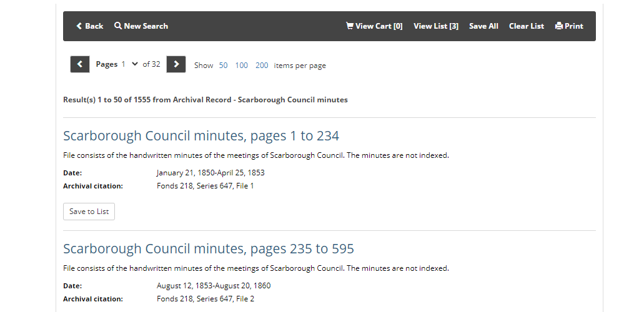Open Scarborough Council minutes, pages 1 to 234
This screenshot has height=312, width=644.
pyautogui.click(x=201, y=135)
